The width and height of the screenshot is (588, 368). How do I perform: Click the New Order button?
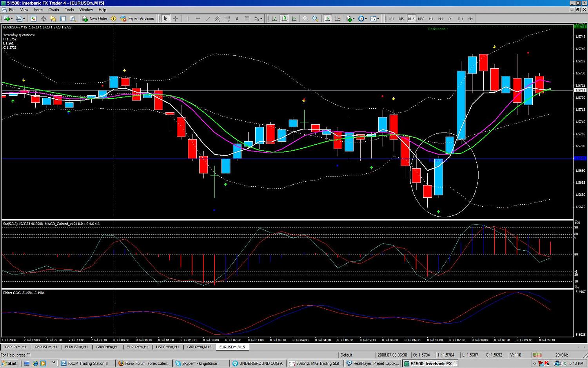[95, 18]
